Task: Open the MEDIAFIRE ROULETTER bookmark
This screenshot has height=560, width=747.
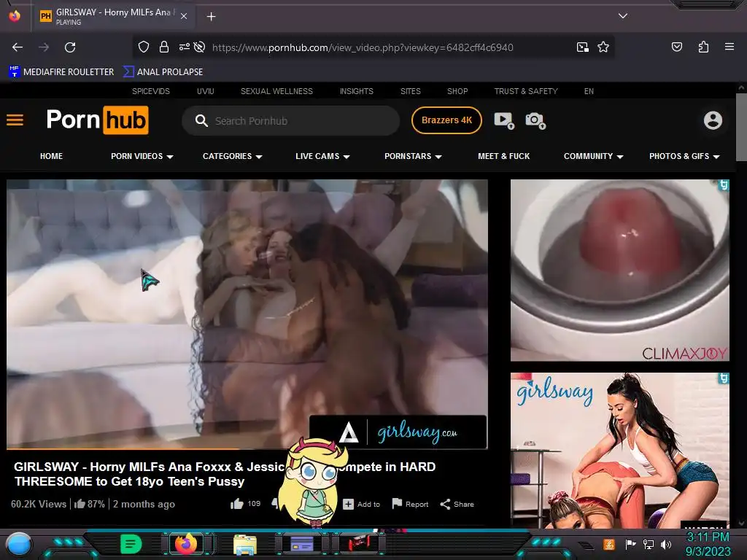Action: pyautogui.click(x=61, y=72)
